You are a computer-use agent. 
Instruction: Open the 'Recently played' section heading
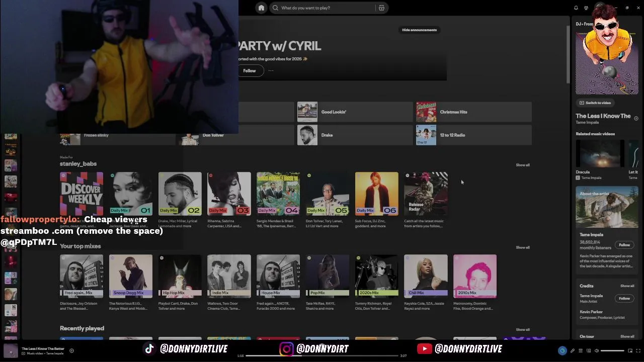coord(82,328)
